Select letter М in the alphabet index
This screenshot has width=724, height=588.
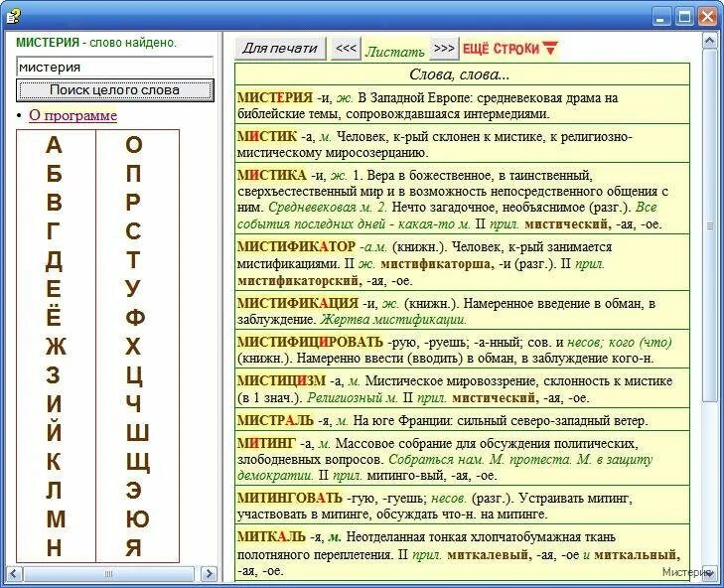56,519
